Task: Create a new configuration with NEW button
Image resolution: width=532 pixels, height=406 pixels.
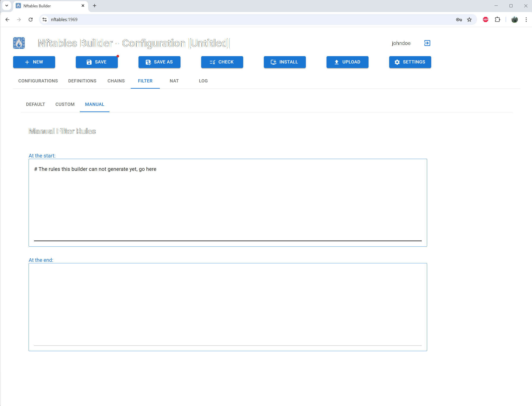Action: point(34,62)
